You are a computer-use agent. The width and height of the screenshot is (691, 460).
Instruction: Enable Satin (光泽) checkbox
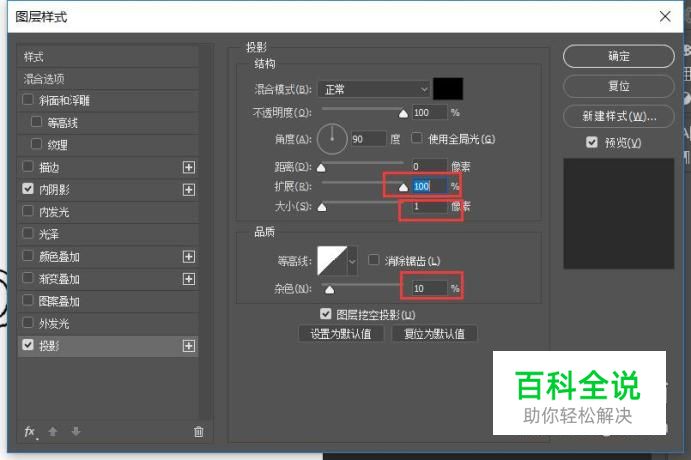(x=28, y=233)
